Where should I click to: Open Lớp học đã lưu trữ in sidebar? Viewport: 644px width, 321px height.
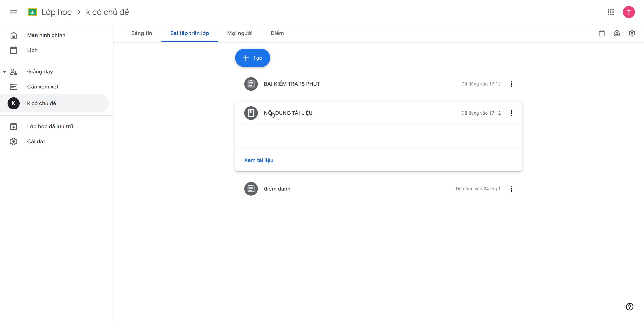point(50,126)
